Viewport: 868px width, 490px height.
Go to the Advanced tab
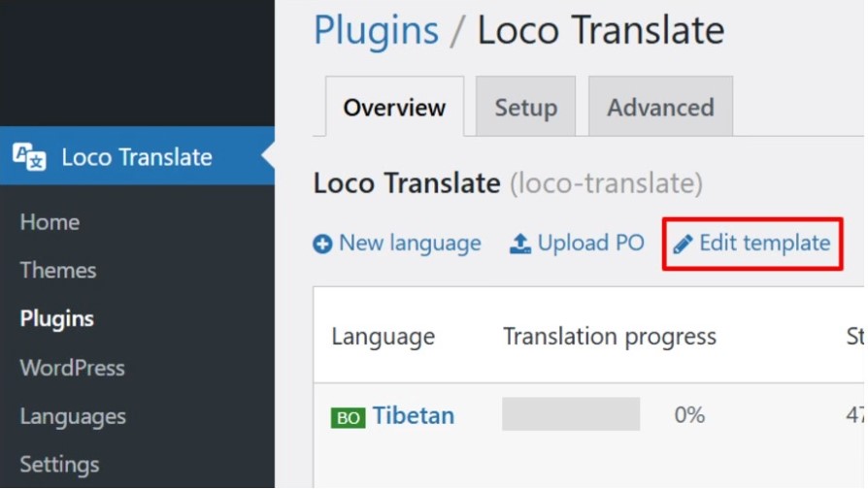[660, 107]
